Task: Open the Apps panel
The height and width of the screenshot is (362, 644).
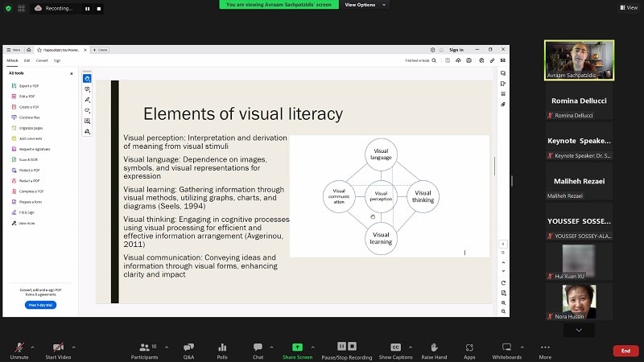Action: click(x=469, y=350)
